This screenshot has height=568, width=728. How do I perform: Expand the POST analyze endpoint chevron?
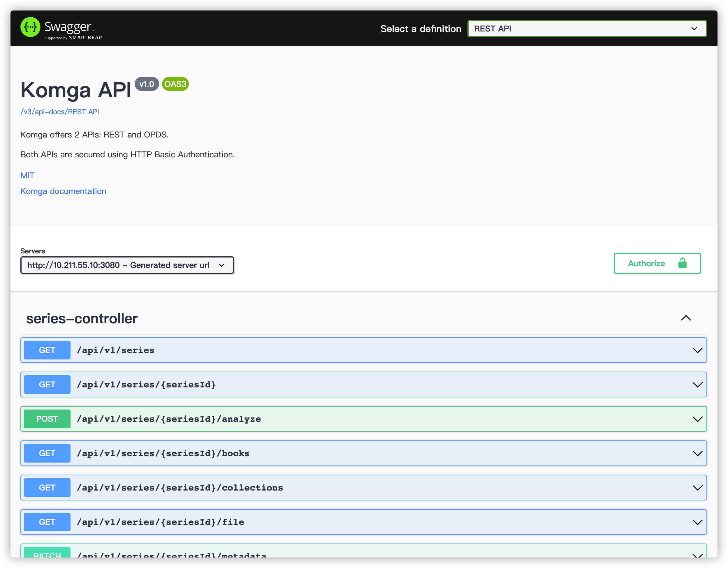pyautogui.click(x=697, y=419)
